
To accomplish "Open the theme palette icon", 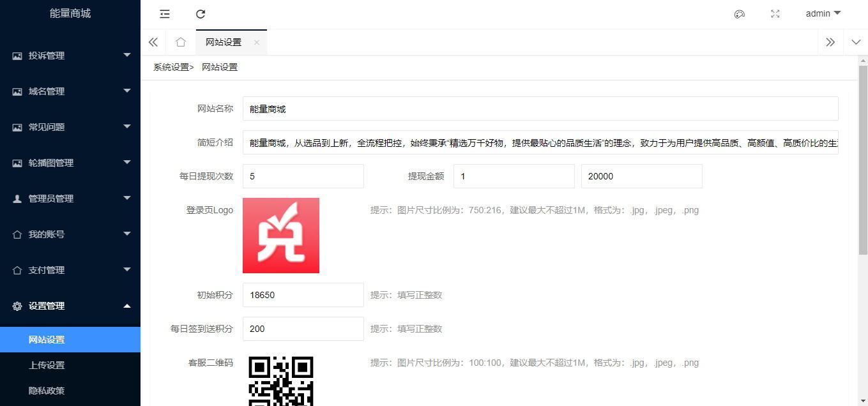I will 740,14.
